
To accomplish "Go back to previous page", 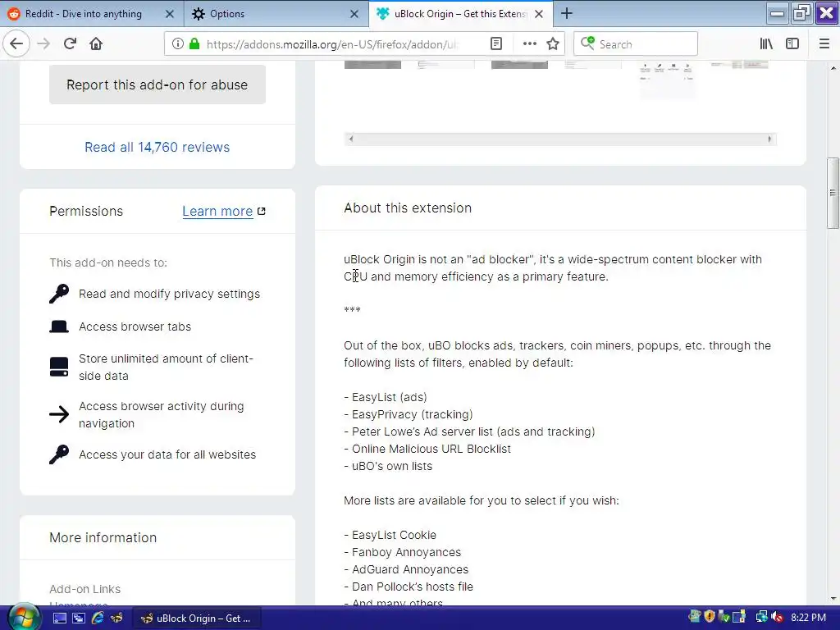I will pyautogui.click(x=16, y=44).
